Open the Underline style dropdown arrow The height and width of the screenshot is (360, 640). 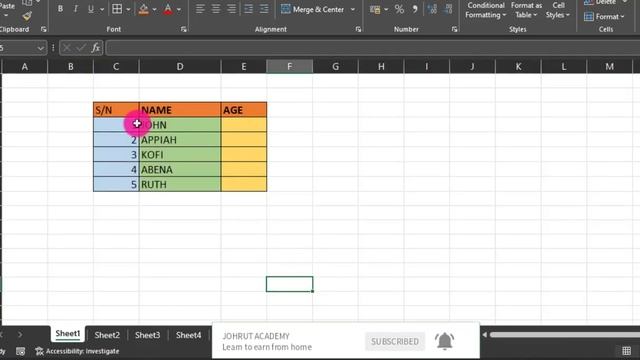pos(102,9)
